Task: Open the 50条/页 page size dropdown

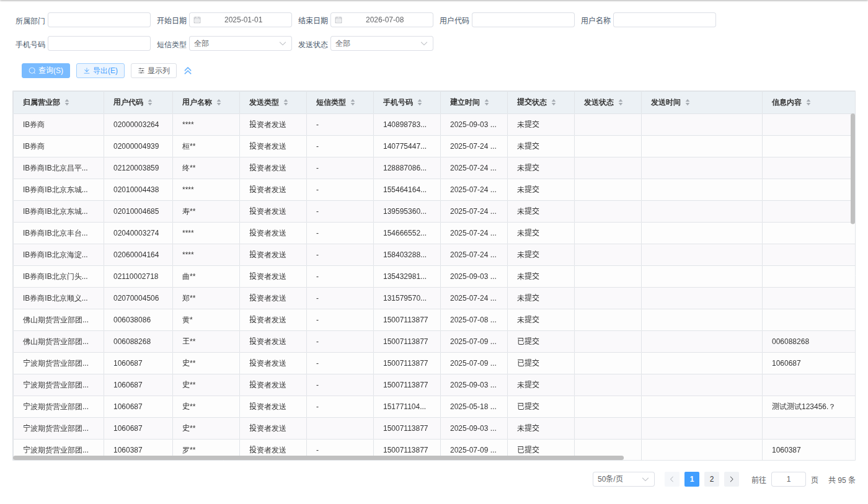Action: (624, 479)
